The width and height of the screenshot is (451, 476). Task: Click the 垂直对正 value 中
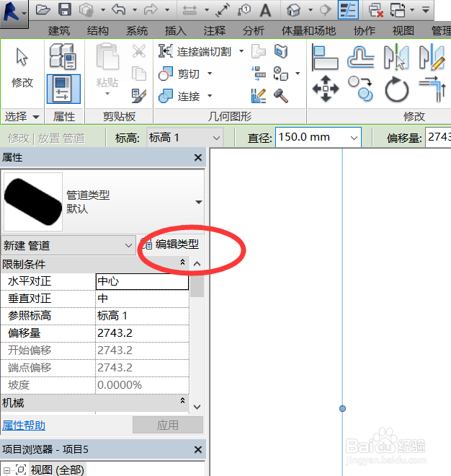pyautogui.click(x=142, y=299)
